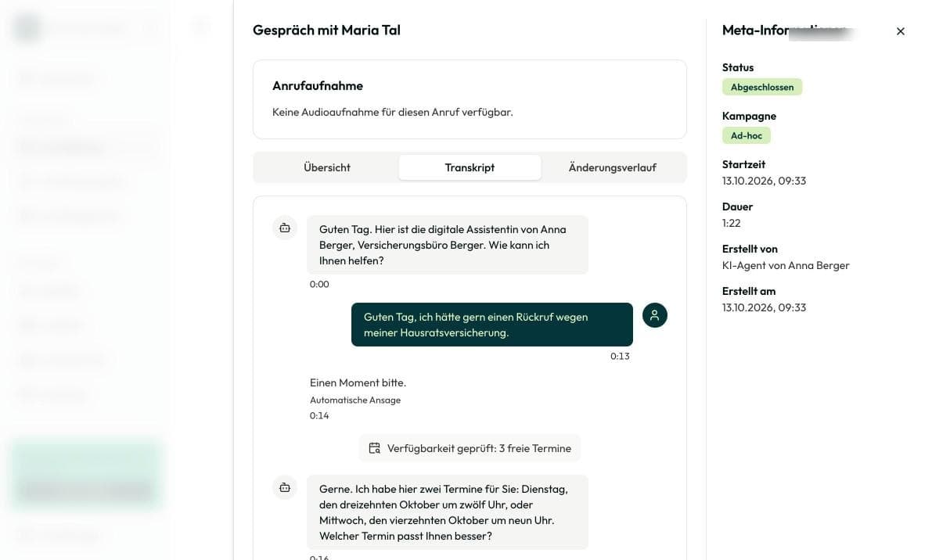Click the 'Automatische Ansage' label
The image size is (932, 560).
[x=354, y=400]
